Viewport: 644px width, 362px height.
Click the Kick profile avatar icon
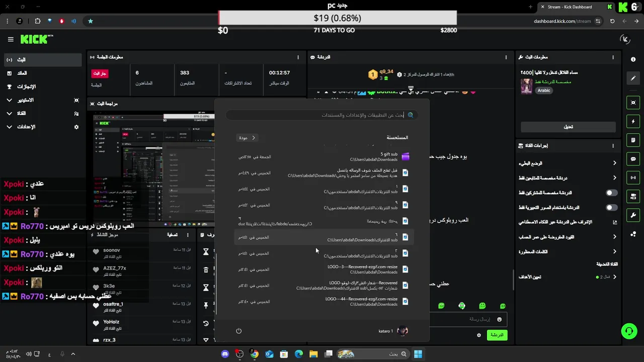[x=625, y=39]
